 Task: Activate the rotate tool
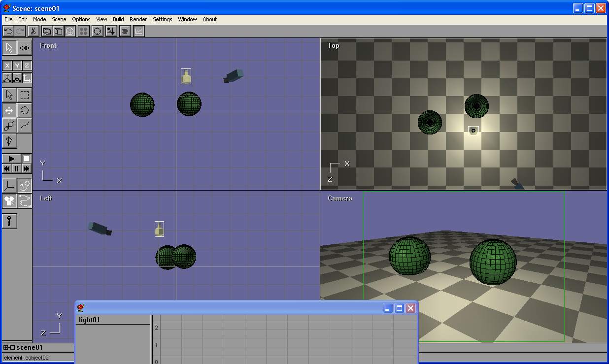tap(25, 110)
